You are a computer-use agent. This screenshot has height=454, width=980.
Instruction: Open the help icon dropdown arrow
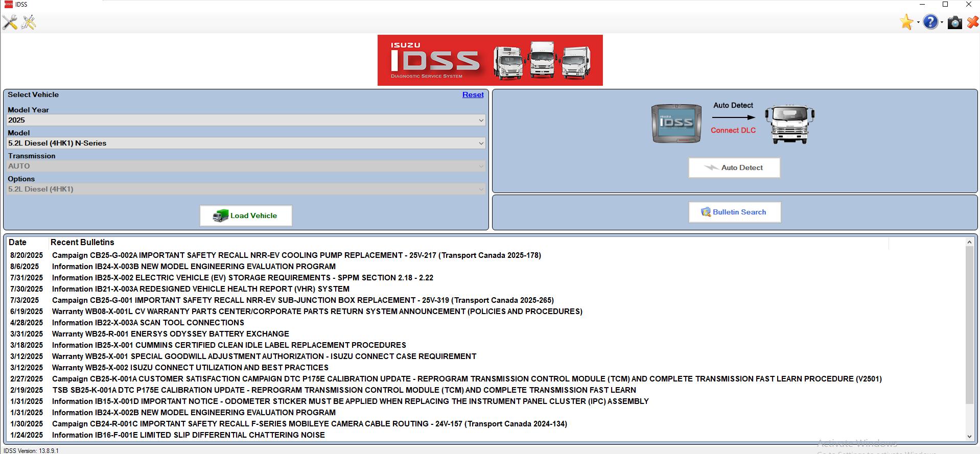click(942, 22)
